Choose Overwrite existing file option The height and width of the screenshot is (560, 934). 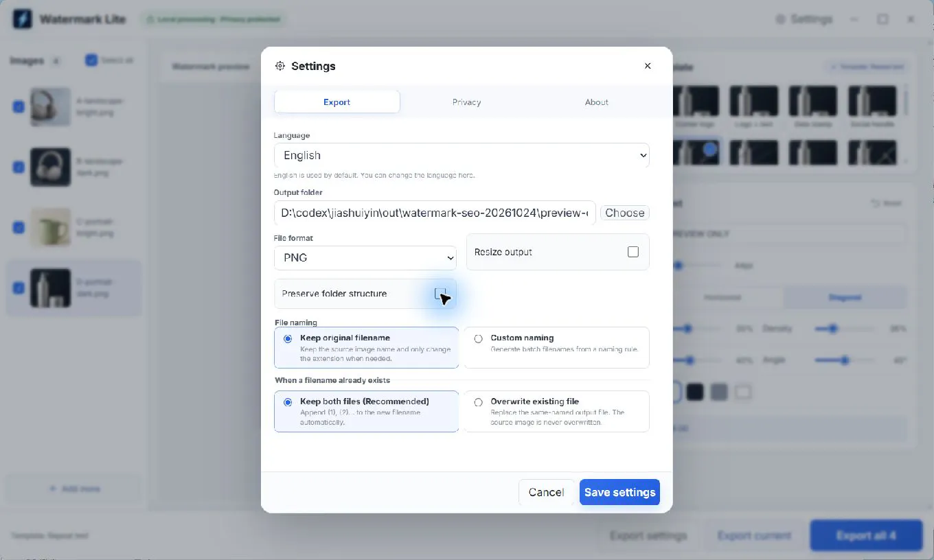(557, 411)
